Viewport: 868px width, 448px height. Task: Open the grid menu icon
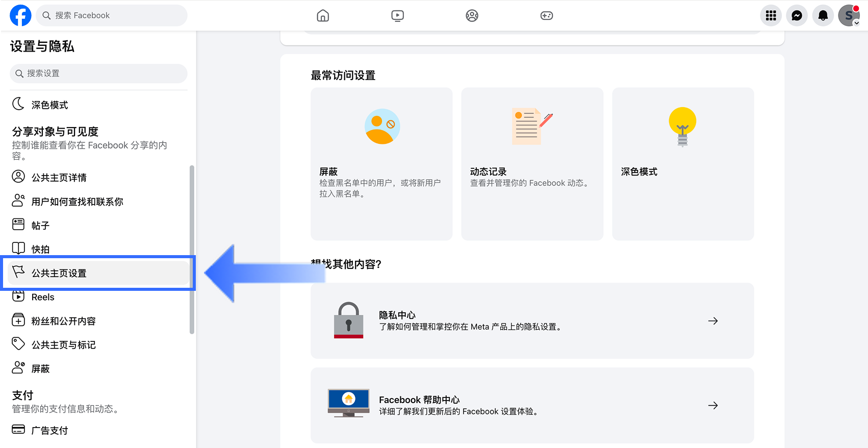[771, 16]
